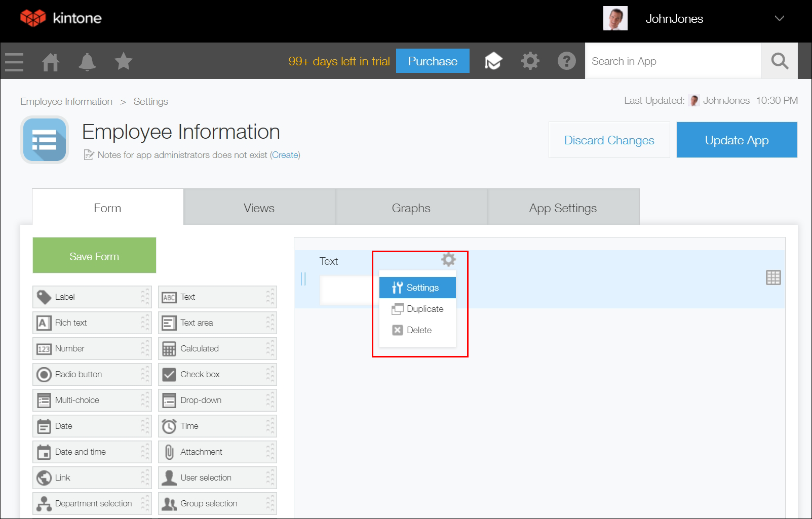This screenshot has height=519, width=812.
Task: Click the kintone logo icon
Action: (34, 18)
